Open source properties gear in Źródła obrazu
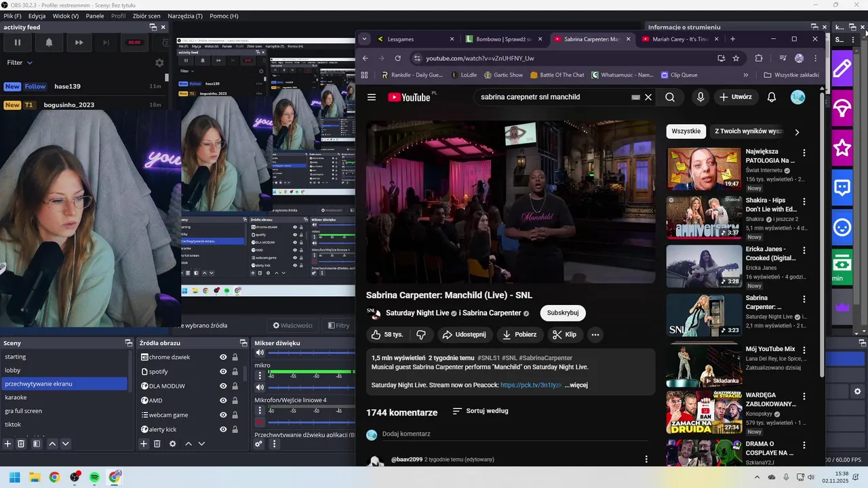868x488 pixels. [x=172, y=444]
